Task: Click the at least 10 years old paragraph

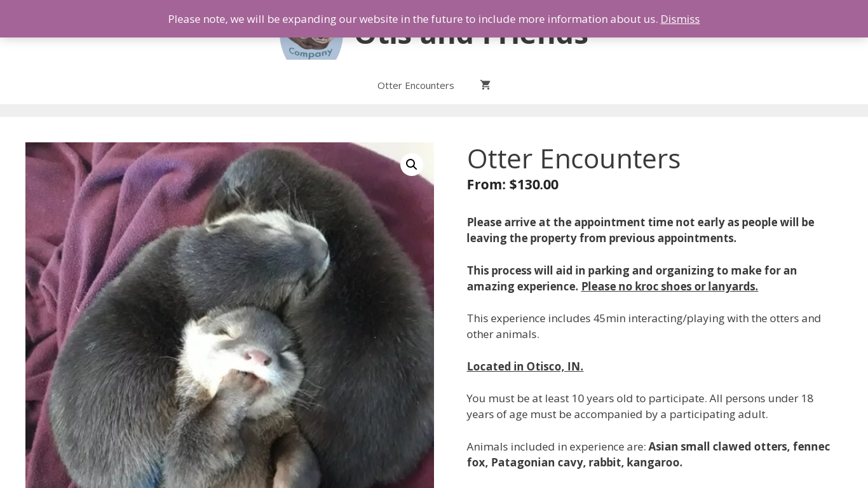Action: (x=640, y=406)
